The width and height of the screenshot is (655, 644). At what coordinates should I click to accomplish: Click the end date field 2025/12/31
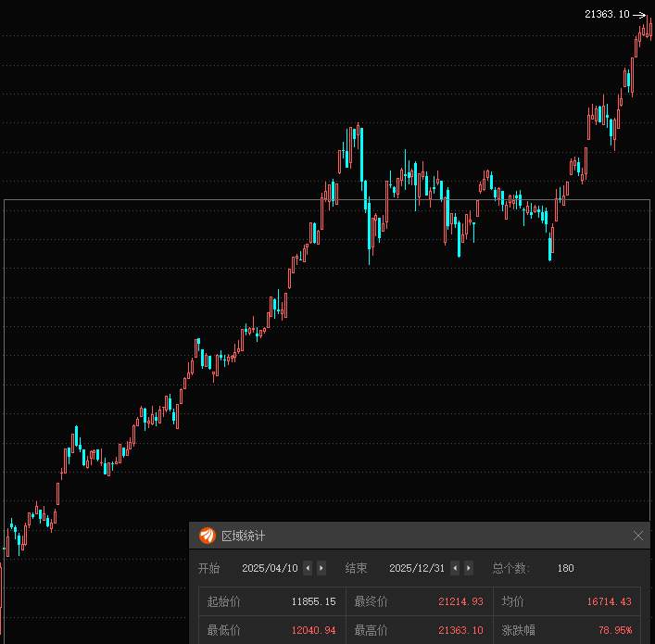click(417, 568)
